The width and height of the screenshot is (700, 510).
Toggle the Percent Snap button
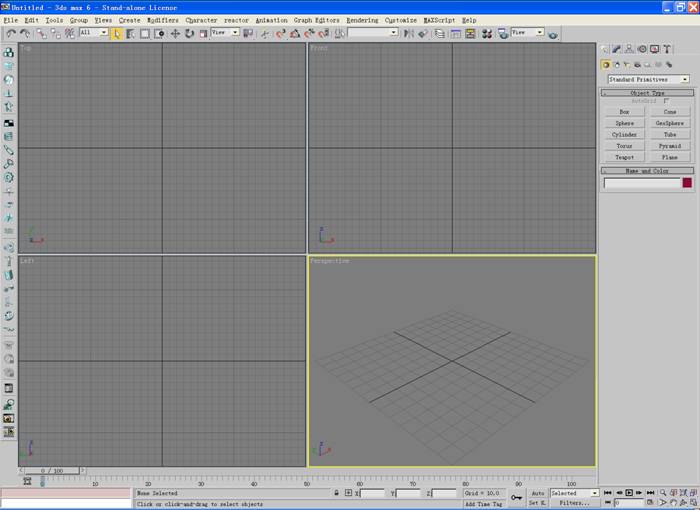(x=309, y=33)
